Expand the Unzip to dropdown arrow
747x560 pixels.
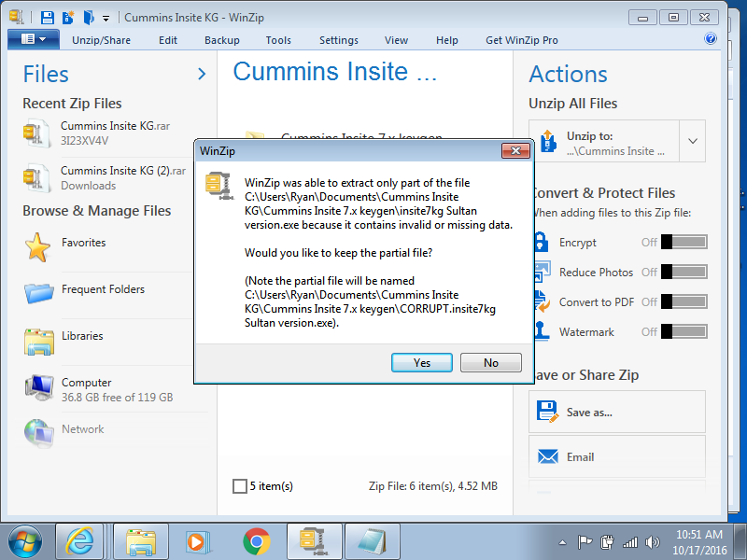point(693,142)
